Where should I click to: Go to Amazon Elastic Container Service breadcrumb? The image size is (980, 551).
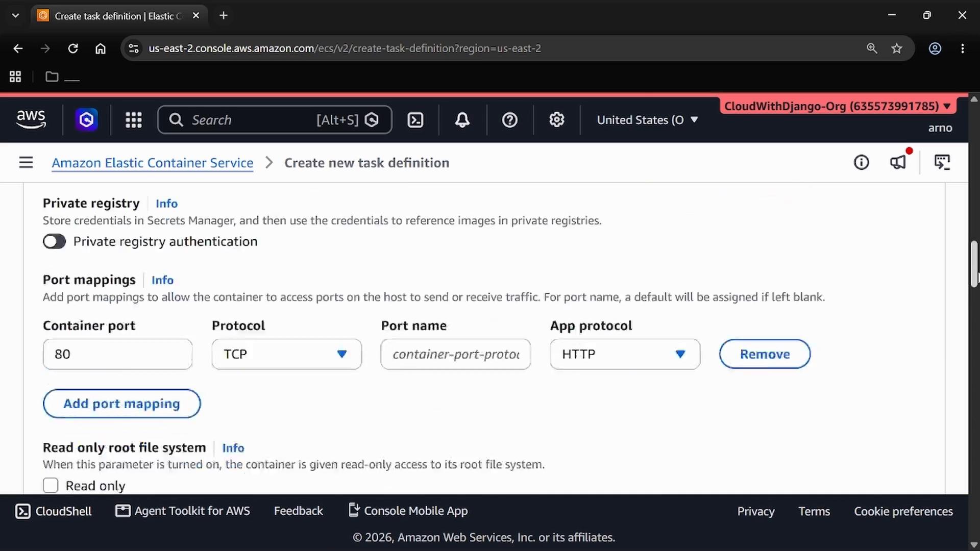tap(153, 163)
